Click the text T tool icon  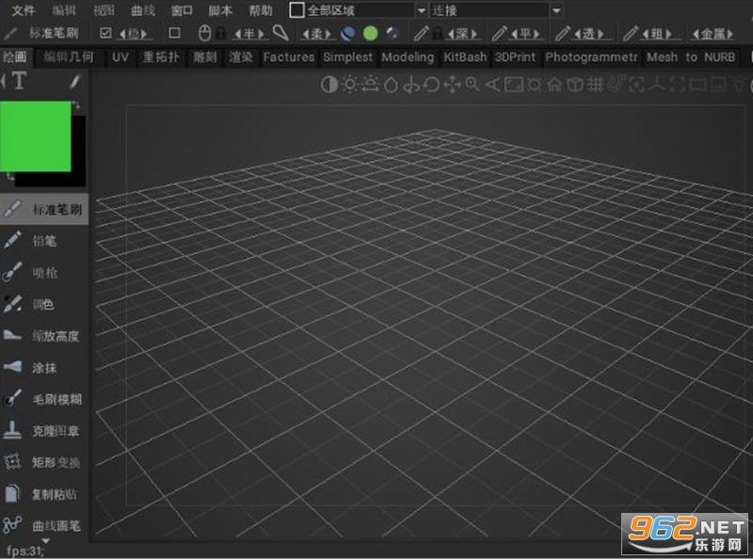[x=19, y=81]
